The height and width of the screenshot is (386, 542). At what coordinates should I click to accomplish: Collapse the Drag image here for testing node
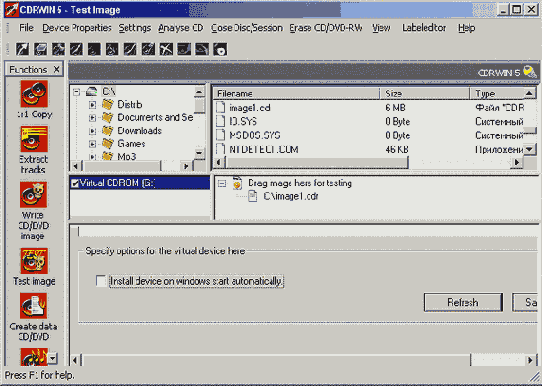pos(222,183)
